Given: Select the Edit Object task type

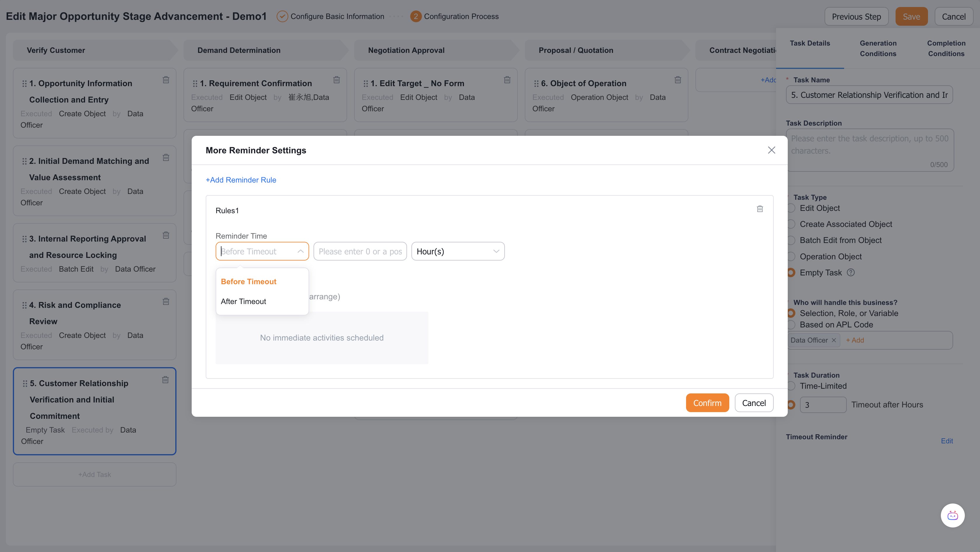Looking at the screenshot, I should pos(791,208).
